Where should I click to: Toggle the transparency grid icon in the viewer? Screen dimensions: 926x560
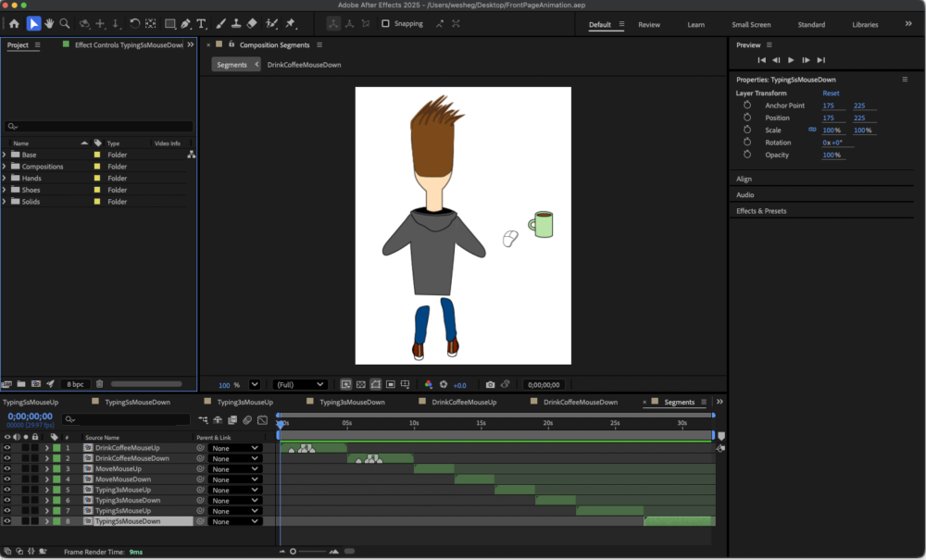click(x=361, y=385)
